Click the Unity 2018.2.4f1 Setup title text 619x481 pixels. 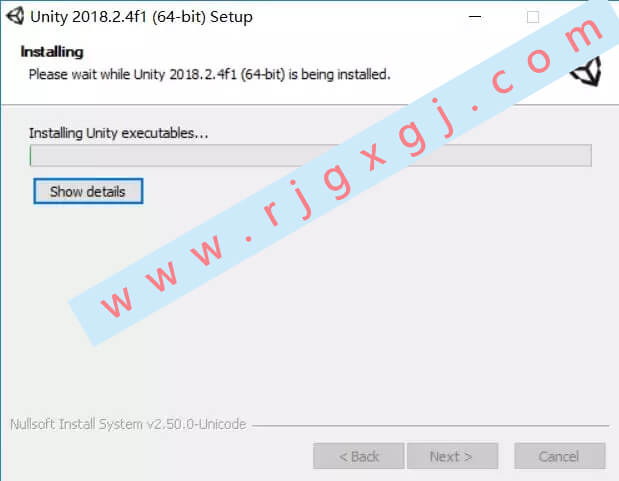click(x=141, y=17)
